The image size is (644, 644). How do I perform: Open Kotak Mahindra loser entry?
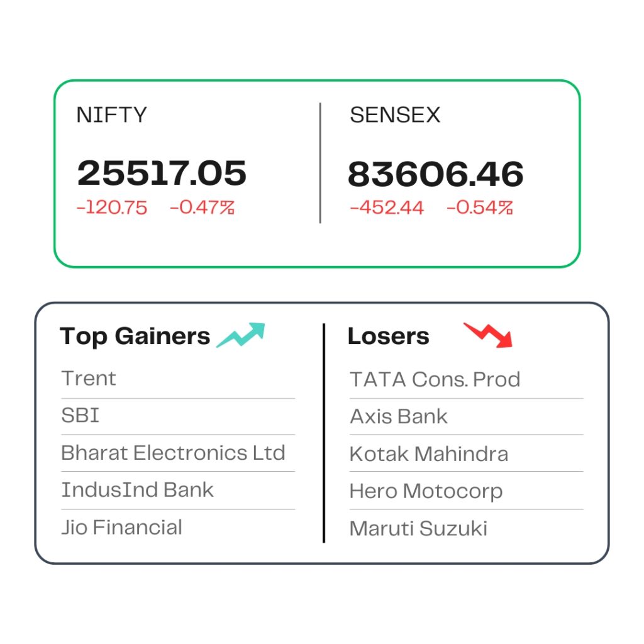point(429,454)
